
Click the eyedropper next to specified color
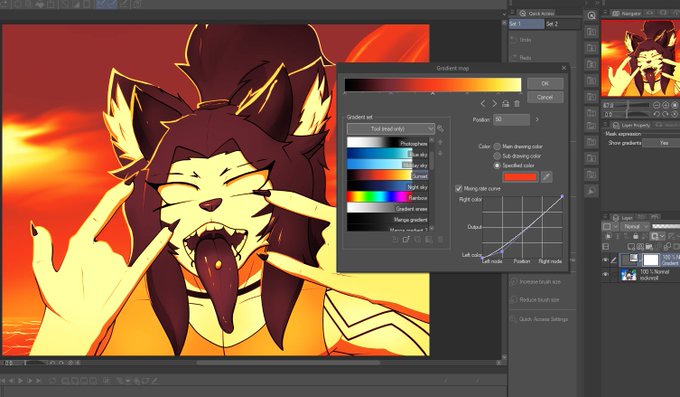(546, 177)
